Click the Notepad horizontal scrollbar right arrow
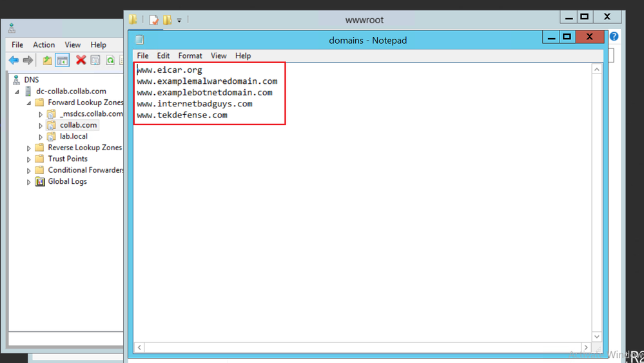Image resolution: width=644 pixels, height=363 pixels. (586, 348)
